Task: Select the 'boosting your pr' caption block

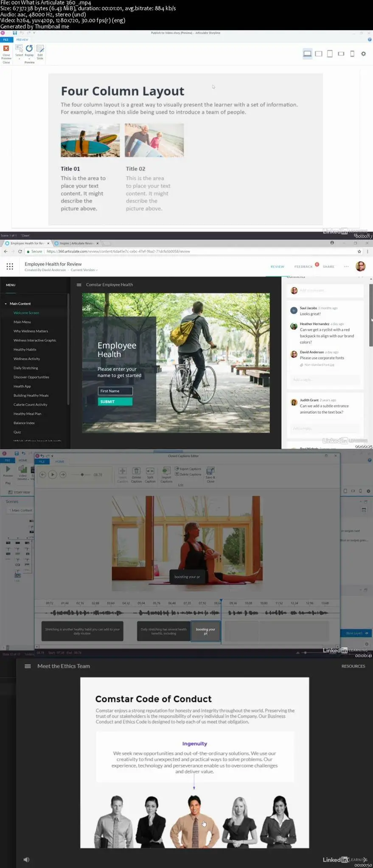Action: [x=205, y=631]
